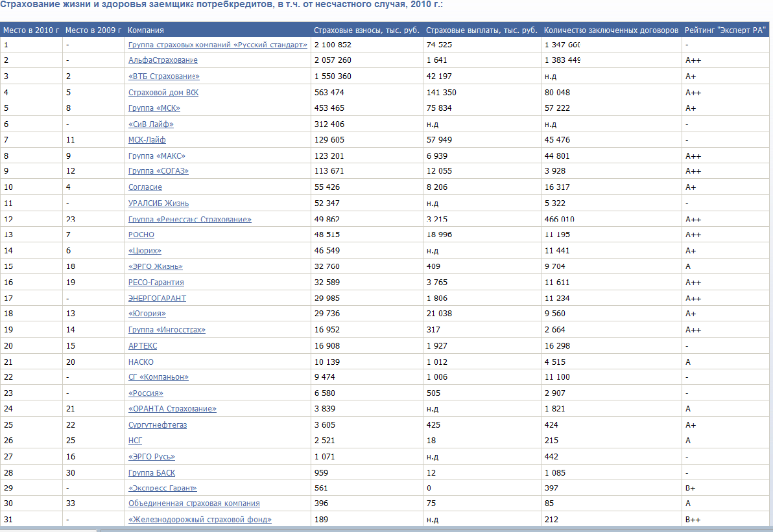
Task: Click the «Рейтинг "Эксперт РА"» column header
Action: 725,30
